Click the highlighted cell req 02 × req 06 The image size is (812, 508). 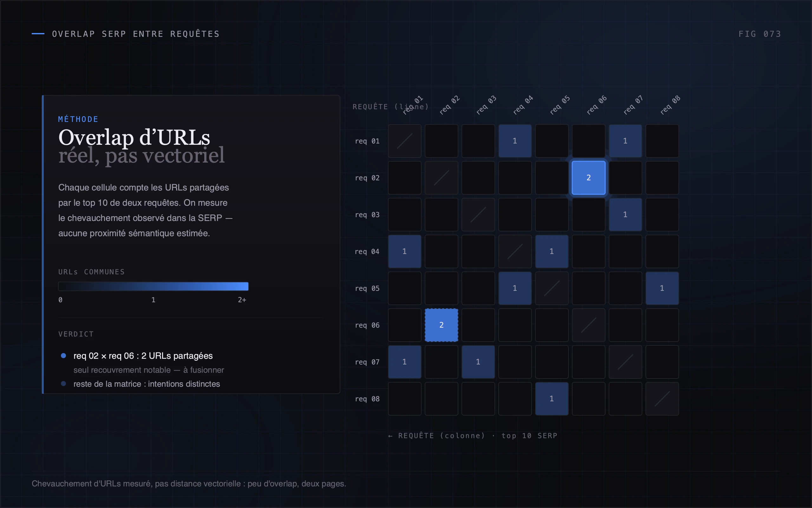(x=588, y=178)
